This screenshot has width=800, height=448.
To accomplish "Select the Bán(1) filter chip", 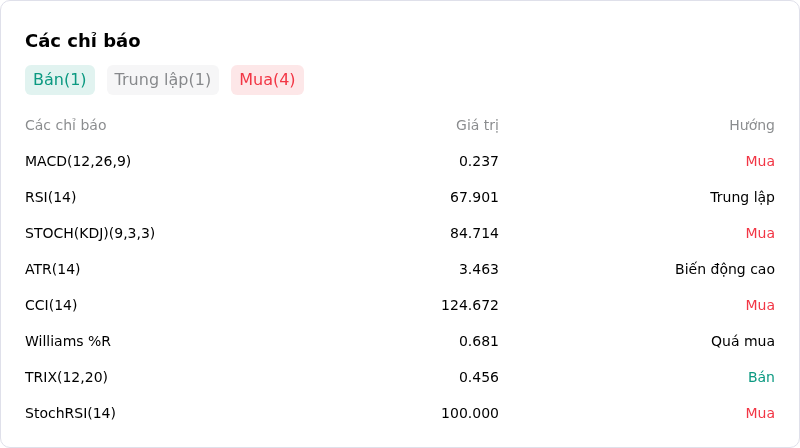I will click(60, 80).
